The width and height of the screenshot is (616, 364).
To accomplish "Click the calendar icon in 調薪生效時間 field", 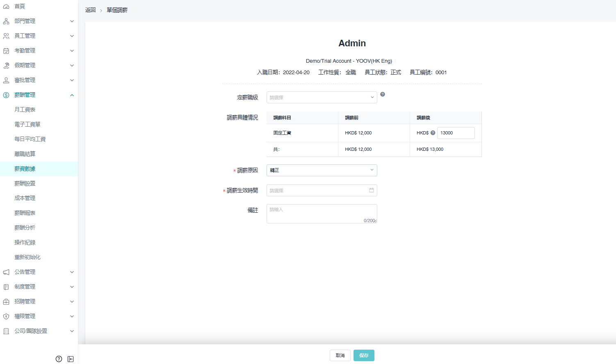I will [x=371, y=190].
